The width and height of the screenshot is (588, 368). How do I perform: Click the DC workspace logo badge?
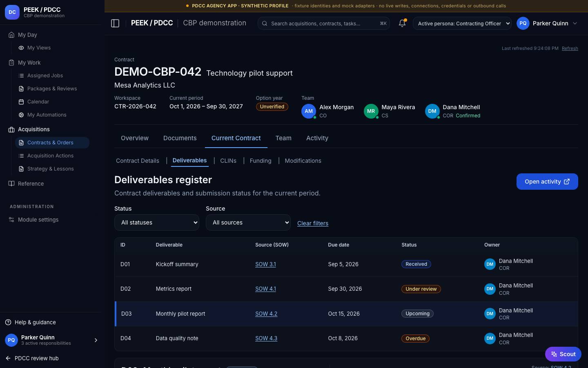click(12, 12)
